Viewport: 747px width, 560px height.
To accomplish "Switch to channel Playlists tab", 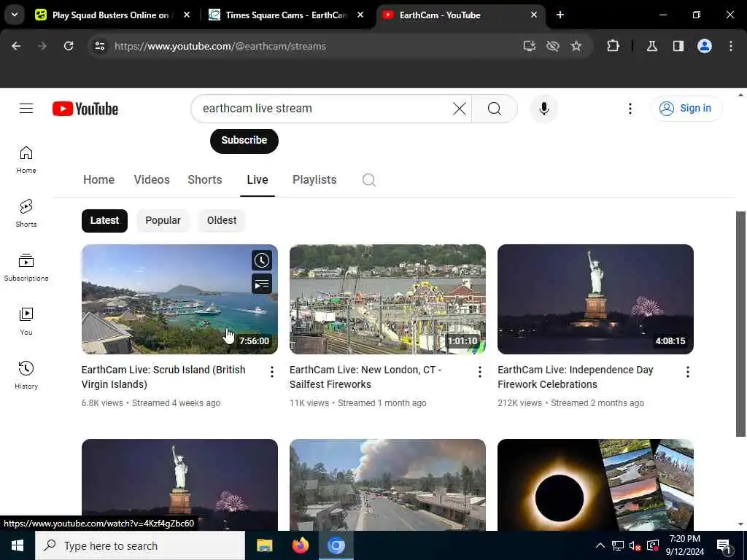I will pos(314,180).
